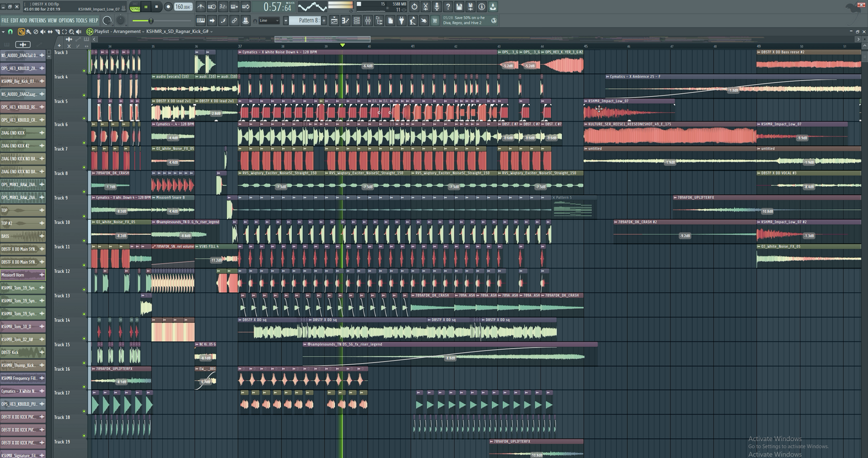The image size is (868, 458).
Task: Select the Delete tool in playlist toolbar
Action: point(35,31)
